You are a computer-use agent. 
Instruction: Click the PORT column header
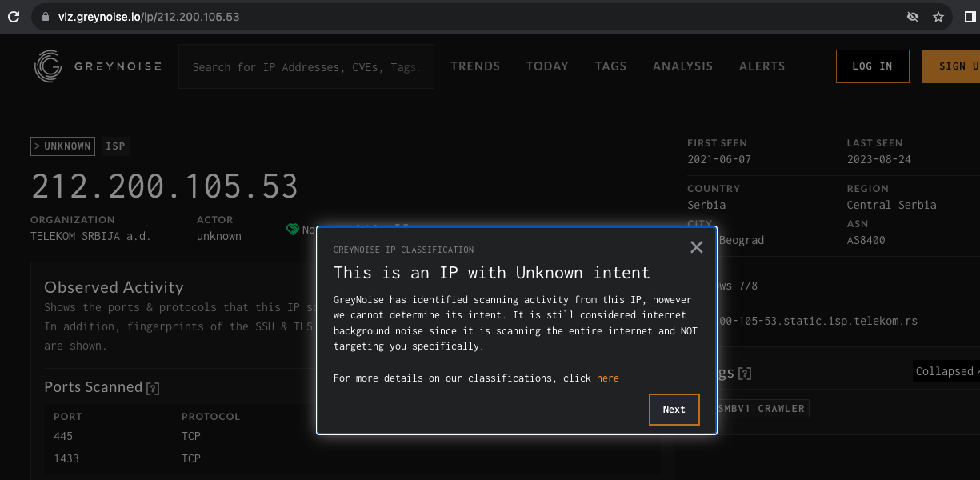[68, 417]
